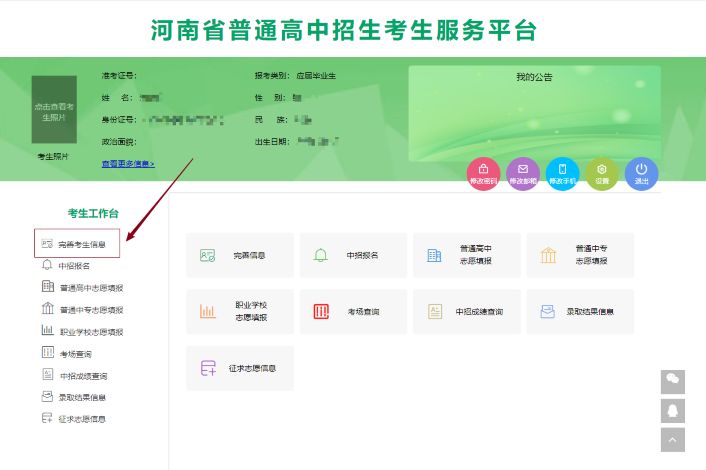
Task: Click the student photo placeholder
Action: coord(54,109)
